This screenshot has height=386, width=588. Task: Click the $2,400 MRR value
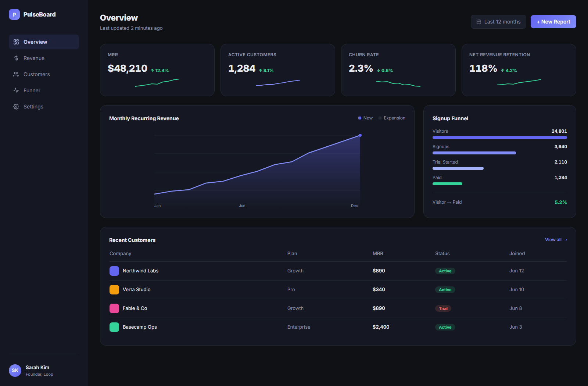tap(381, 327)
